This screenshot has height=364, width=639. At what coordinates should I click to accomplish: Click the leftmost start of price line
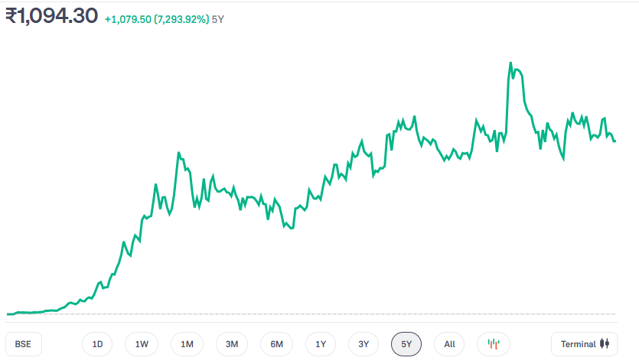pos(8,314)
